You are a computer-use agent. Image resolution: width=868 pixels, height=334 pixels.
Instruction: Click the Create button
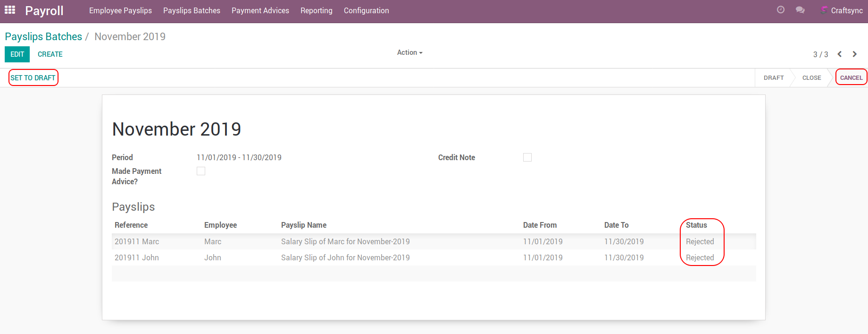50,54
